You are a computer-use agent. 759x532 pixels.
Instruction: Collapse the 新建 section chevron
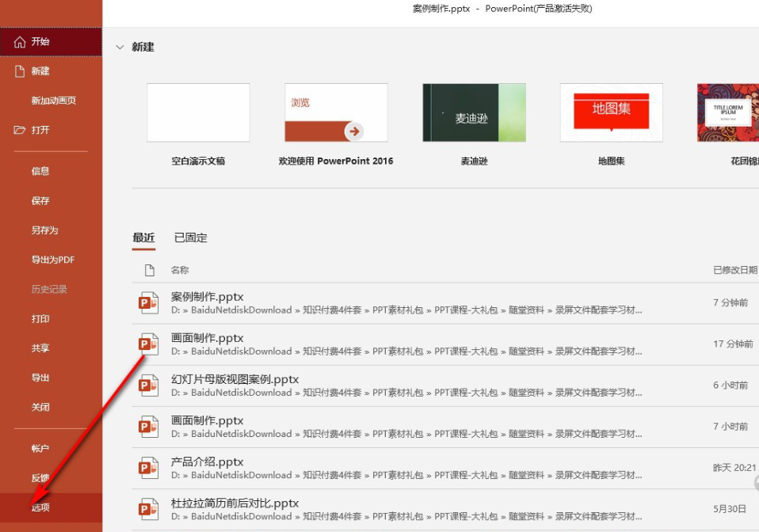coord(120,47)
